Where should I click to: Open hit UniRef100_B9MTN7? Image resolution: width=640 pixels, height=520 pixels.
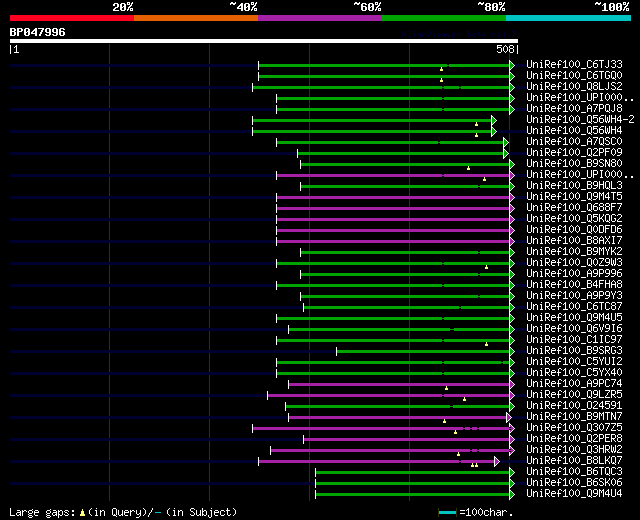pyautogui.click(x=574, y=417)
